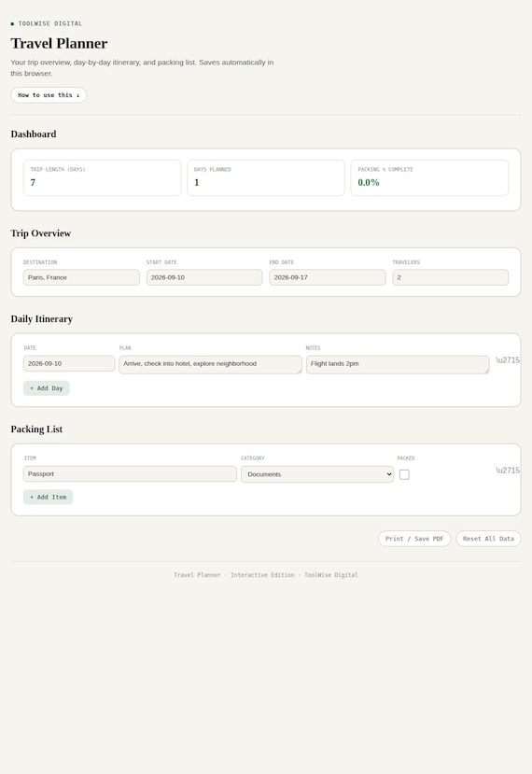The width and height of the screenshot is (532, 774).
Task: Select the Days Planned value 1
Action: 196,183
